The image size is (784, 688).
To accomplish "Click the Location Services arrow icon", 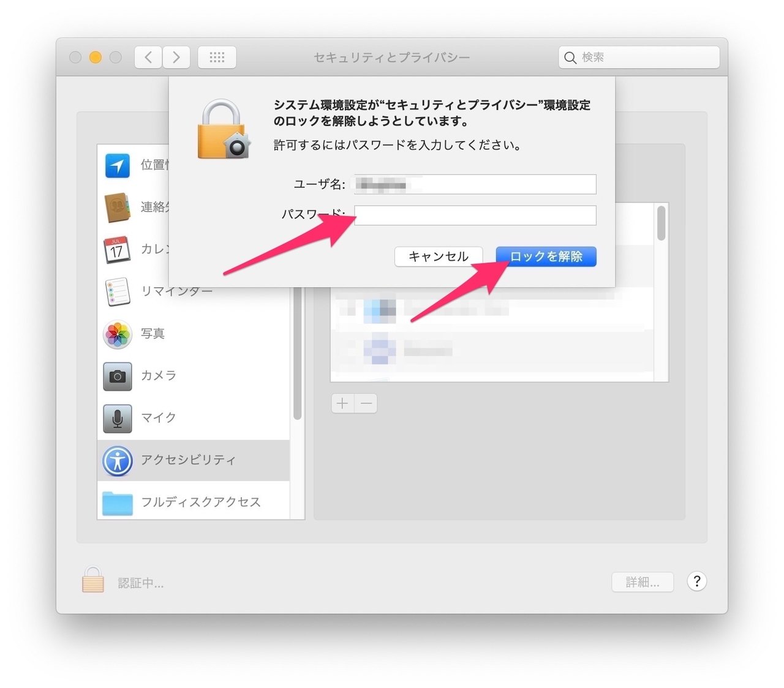I will pos(117,165).
